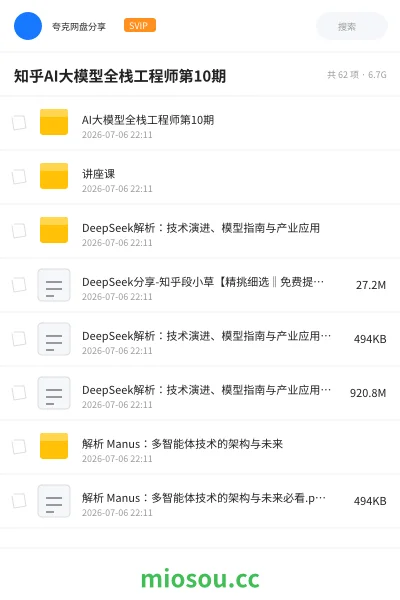The image size is (400, 600).
Task: Select checkbox for DeepSeek分享-知乎段小草 file
Action: click(x=19, y=285)
